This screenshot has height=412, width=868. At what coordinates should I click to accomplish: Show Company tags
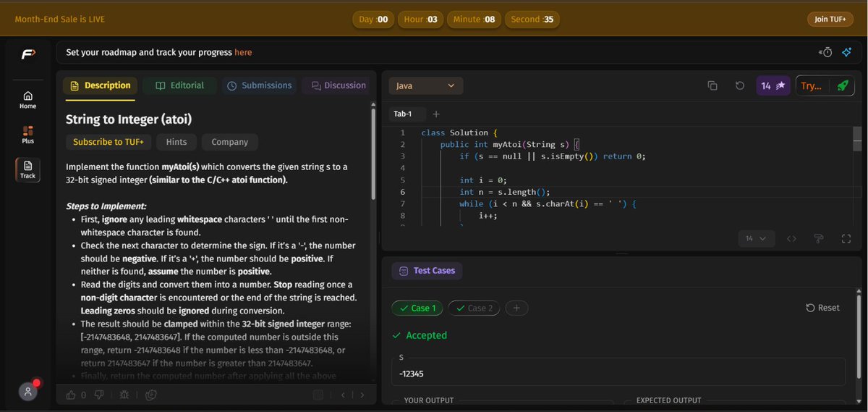click(x=230, y=142)
